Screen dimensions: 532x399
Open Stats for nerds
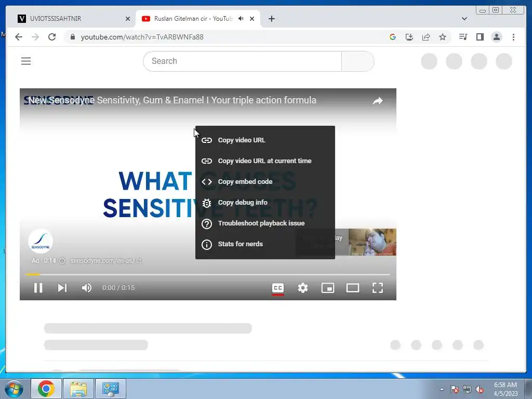click(265, 244)
